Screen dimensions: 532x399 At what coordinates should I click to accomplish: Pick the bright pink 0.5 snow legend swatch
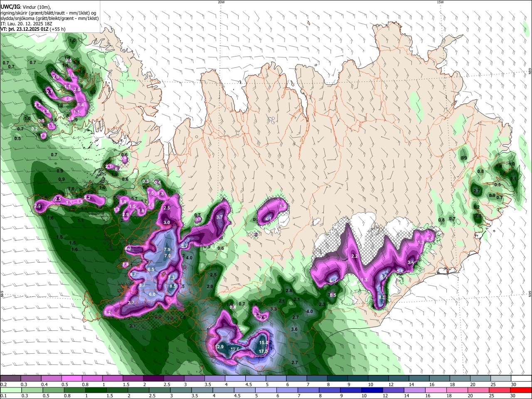pos(71,378)
